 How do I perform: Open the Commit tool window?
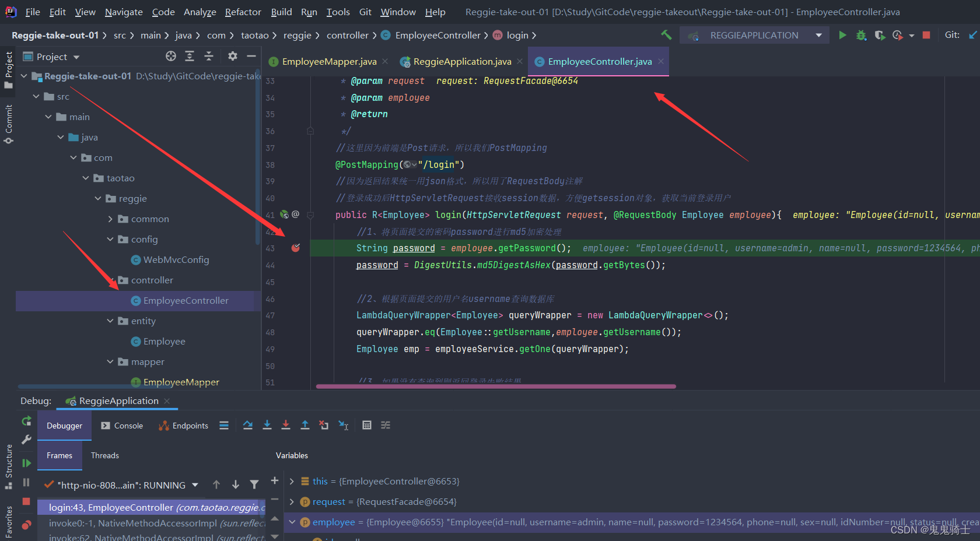click(8, 124)
